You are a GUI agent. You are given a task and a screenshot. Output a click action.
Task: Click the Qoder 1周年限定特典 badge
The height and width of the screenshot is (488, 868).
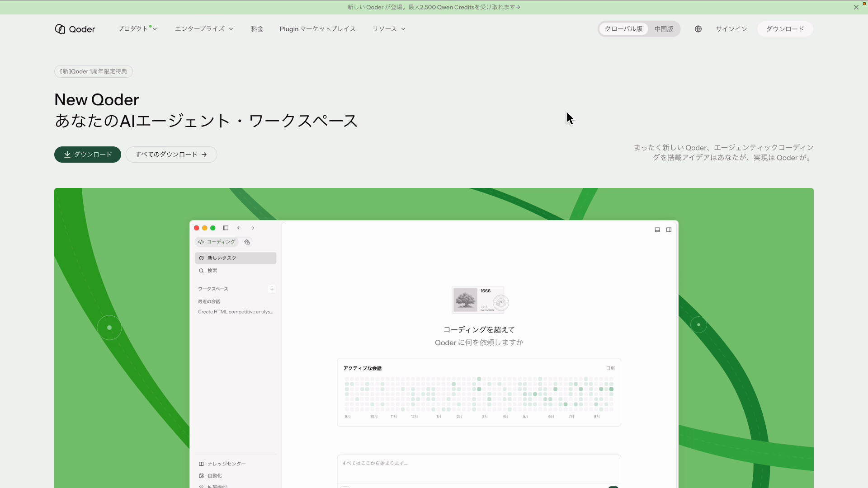click(94, 71)
